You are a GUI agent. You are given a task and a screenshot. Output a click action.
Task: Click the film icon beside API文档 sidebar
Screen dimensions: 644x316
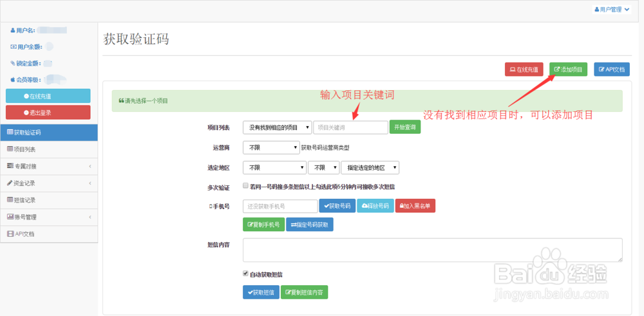10,234
